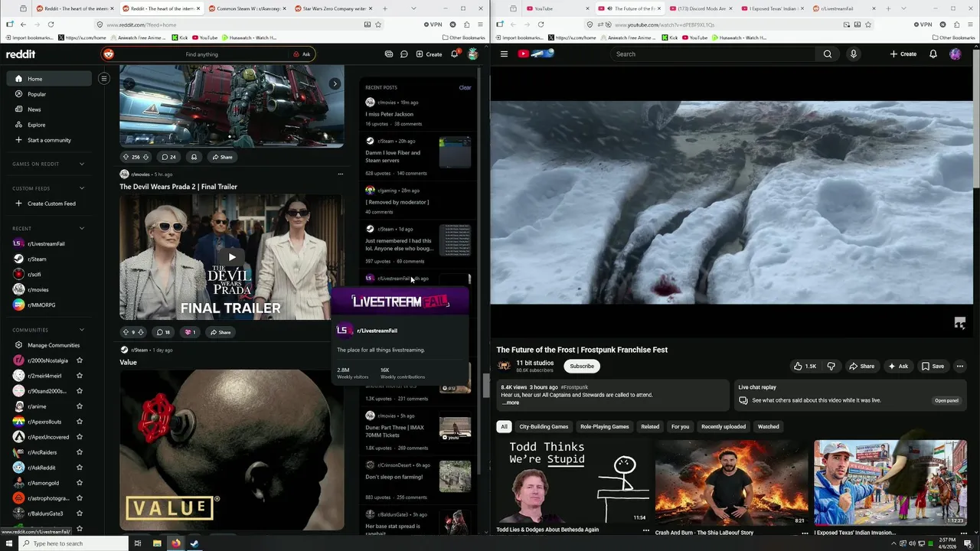Open Steam from the taskbar
This screenshot has height=551, width=980.
(194, 543)
